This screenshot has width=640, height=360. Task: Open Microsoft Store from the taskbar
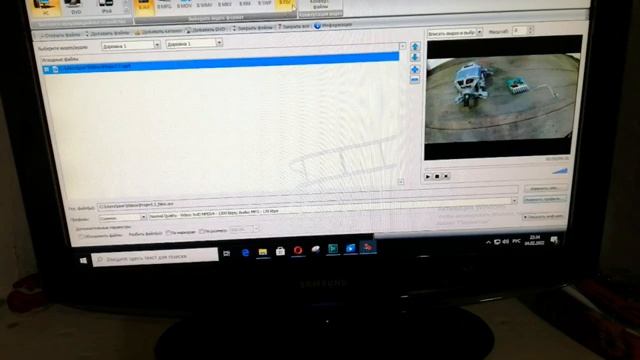(280, 251)
